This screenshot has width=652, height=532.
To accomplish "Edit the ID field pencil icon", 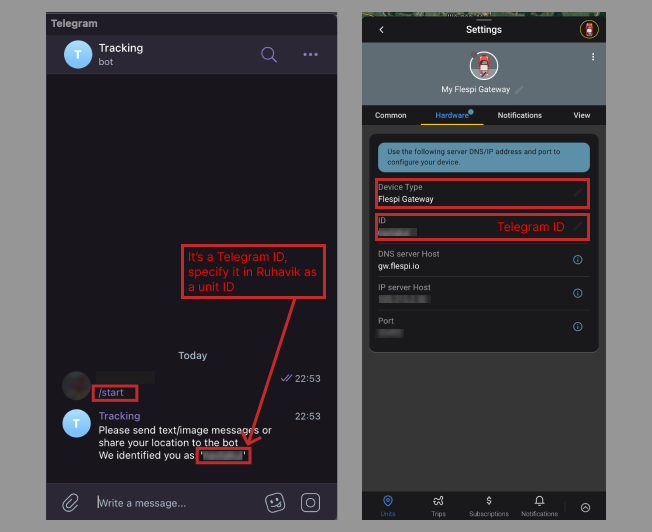I will click(x=578, y=227).
